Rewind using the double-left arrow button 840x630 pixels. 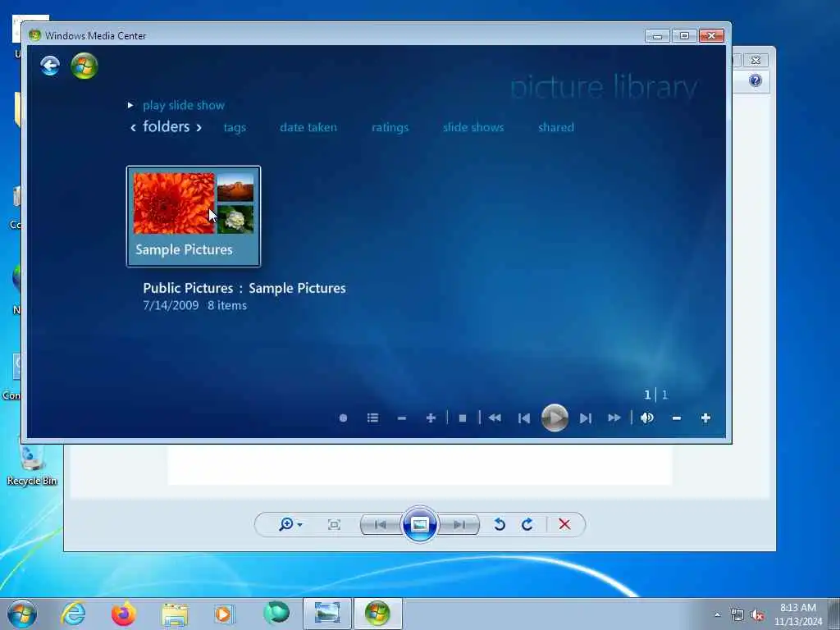495,418
